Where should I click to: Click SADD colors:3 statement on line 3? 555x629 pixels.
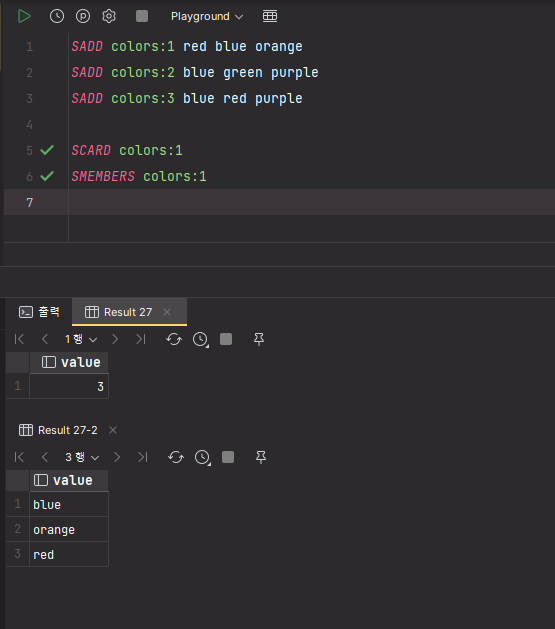coord(187,99)
